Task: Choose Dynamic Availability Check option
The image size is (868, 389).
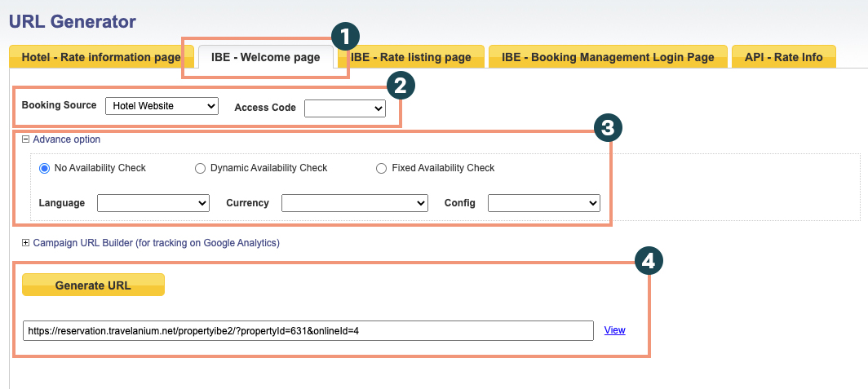Action: click(x=200, y=168)
